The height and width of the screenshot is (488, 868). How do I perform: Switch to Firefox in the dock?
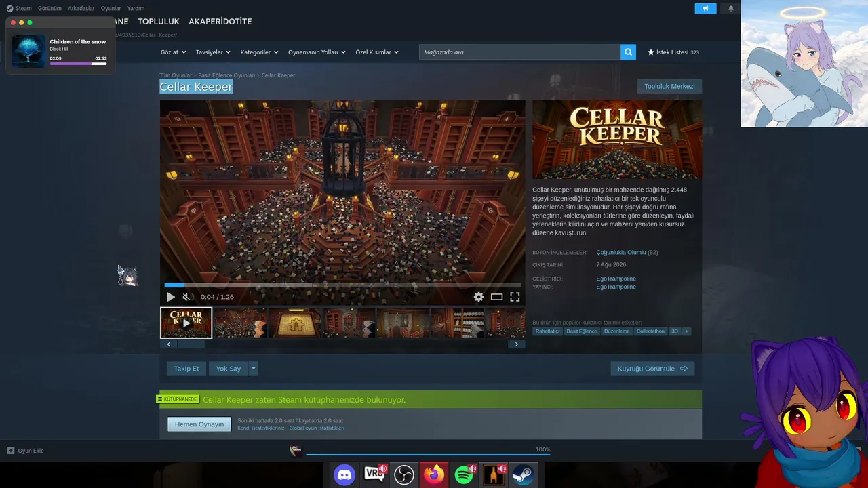click(x=434, y=474)
